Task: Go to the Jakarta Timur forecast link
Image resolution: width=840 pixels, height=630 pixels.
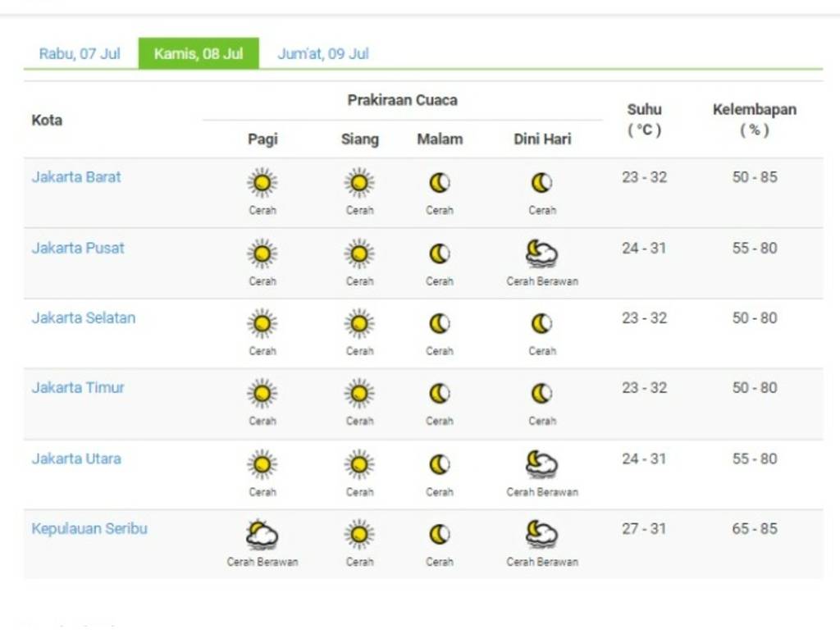Action: (x=78, y=388)
